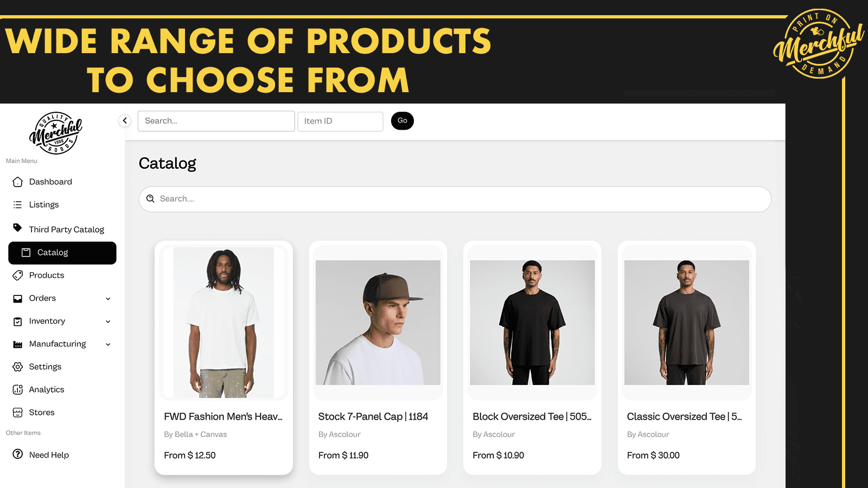Click the Listings list icon
Image resolution: width=868 pixels, height=488 pixels.
(18, 204)
